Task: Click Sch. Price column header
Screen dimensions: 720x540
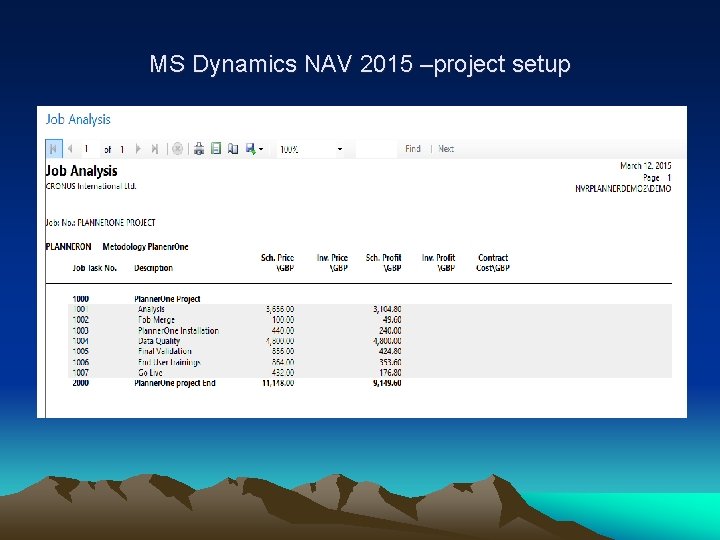Action: pyautogui.click(x=277, y=263)
